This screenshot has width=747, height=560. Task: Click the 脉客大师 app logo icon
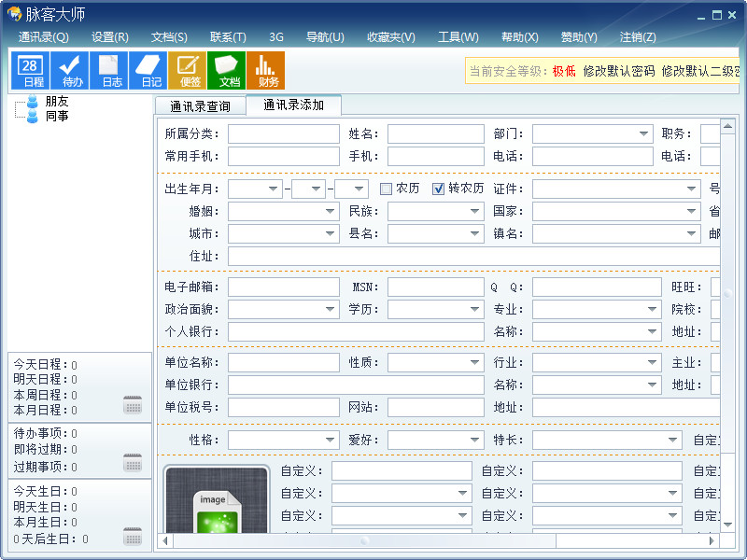coord(14,14)
